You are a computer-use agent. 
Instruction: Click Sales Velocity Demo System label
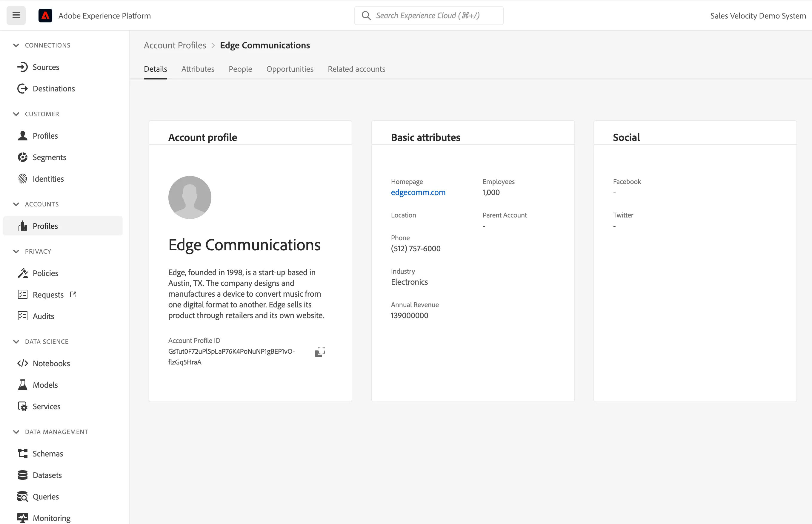click(758, 16)
